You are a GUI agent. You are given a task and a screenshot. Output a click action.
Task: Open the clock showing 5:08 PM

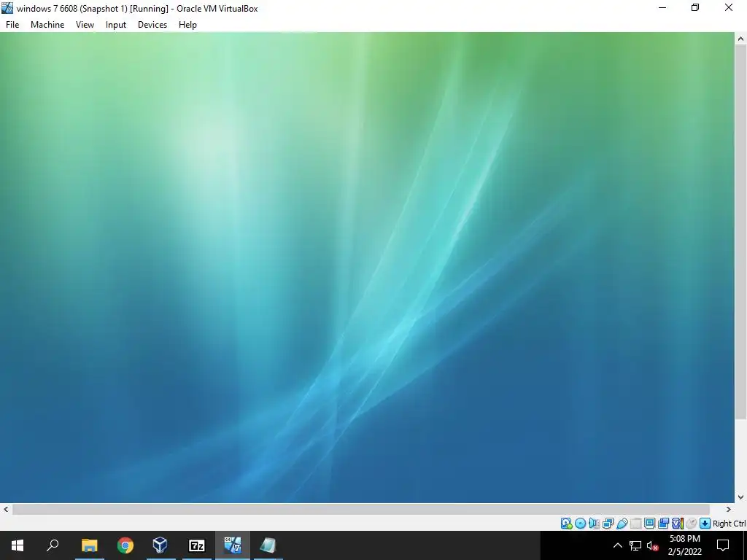pos(684,545)
